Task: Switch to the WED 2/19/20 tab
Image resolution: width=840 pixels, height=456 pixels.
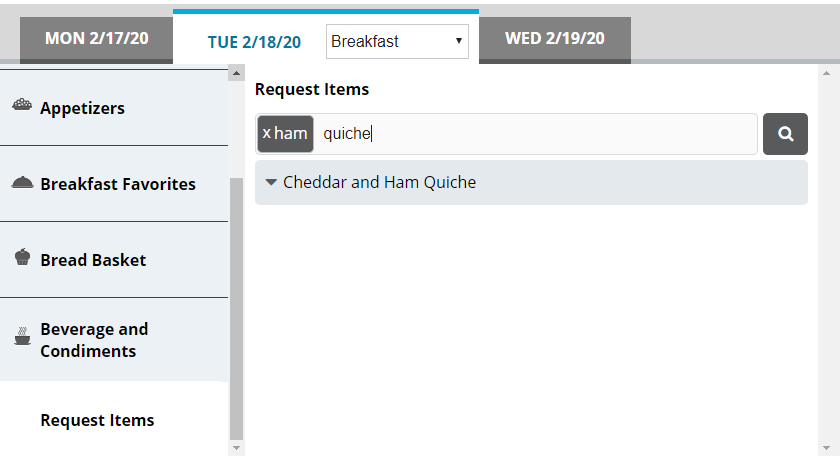Action: pyautogui.click(x=554, y=39)
